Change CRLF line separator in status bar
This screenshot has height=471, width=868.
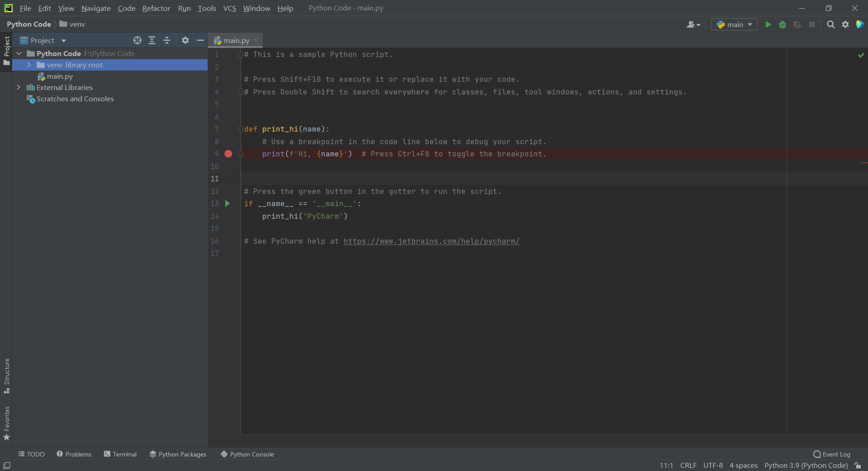(688, 466)
